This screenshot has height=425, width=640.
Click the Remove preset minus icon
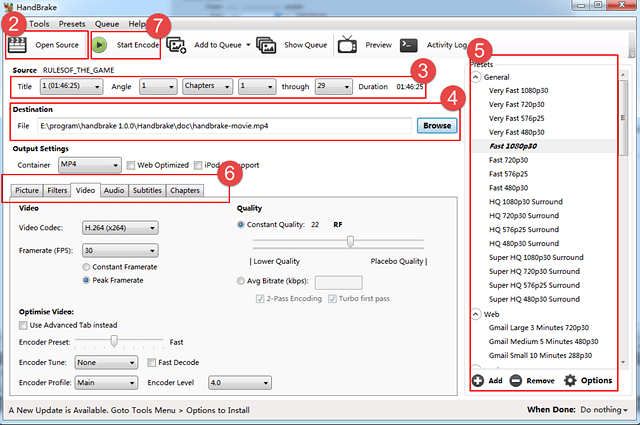516,380
